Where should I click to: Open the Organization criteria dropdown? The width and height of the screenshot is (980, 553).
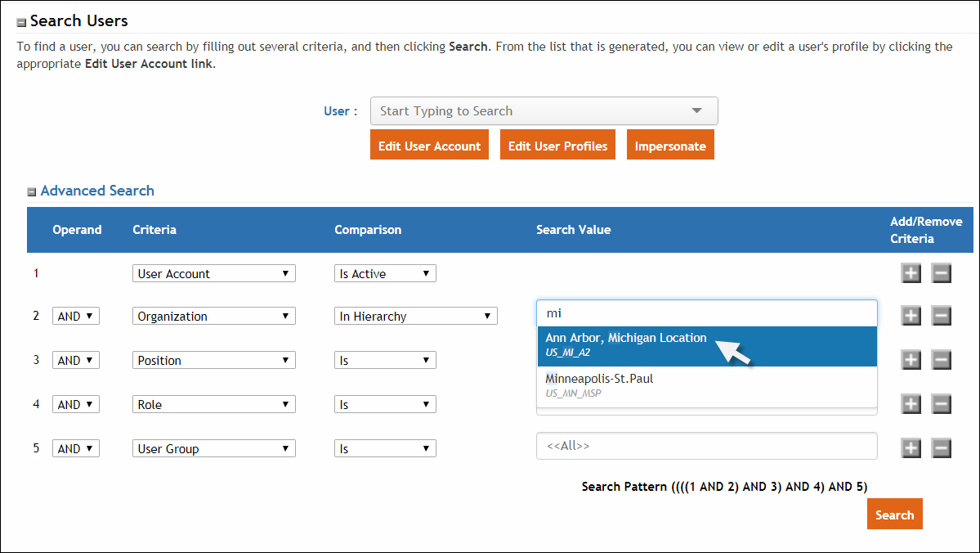point(213,317)
